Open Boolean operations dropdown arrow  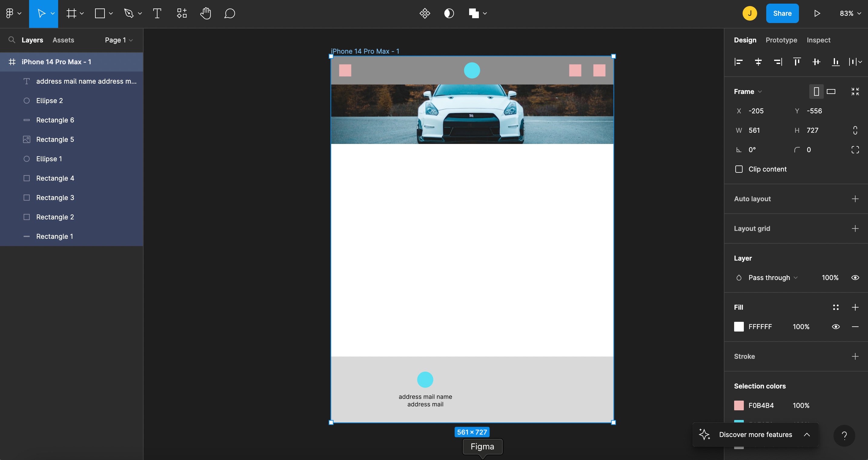click(x=485, y=14)
